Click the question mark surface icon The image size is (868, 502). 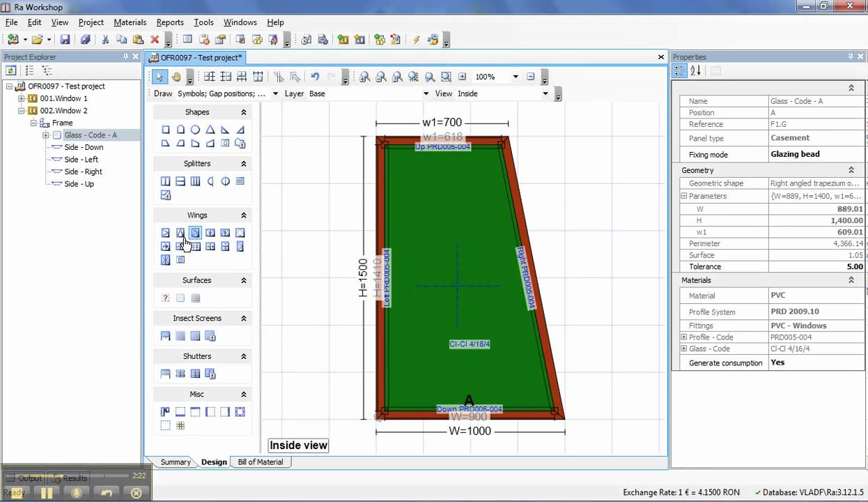[x=166, y=298]
